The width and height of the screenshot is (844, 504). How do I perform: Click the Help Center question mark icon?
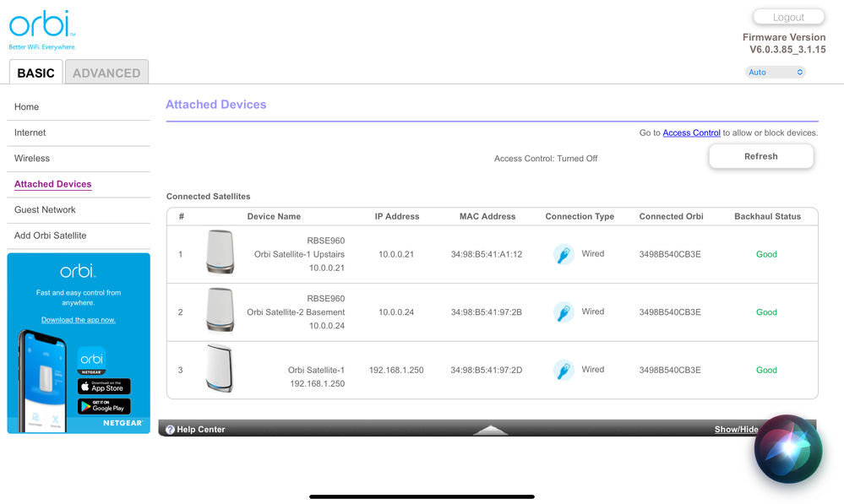(x=170, y=430)
